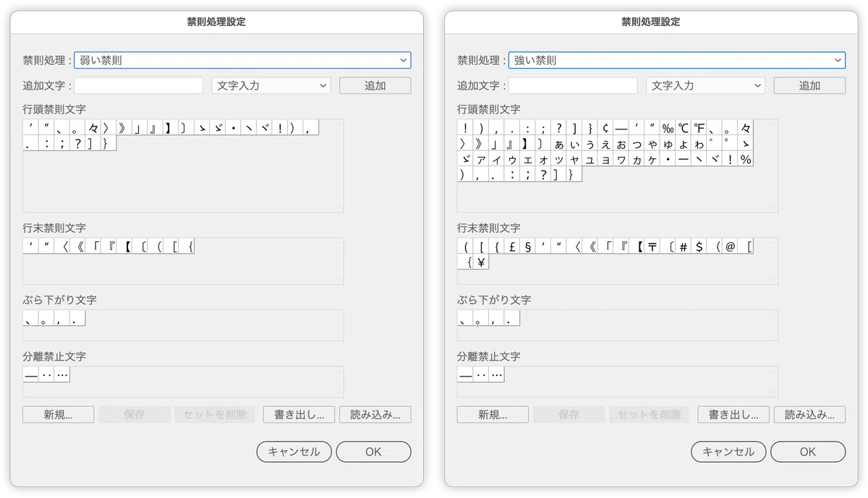Open 文字入力 dropdown in the 強い禁則 dialog
Viewport: 868px width, 498px height.
click(x=706, y=85)
